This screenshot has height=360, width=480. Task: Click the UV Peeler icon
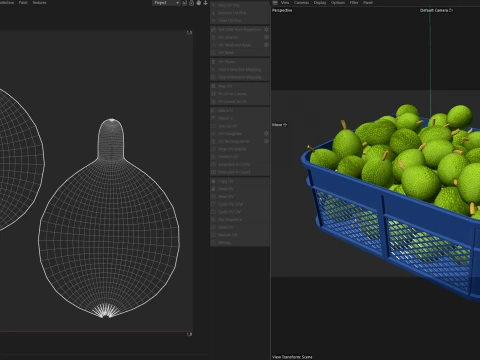(214, 62)
